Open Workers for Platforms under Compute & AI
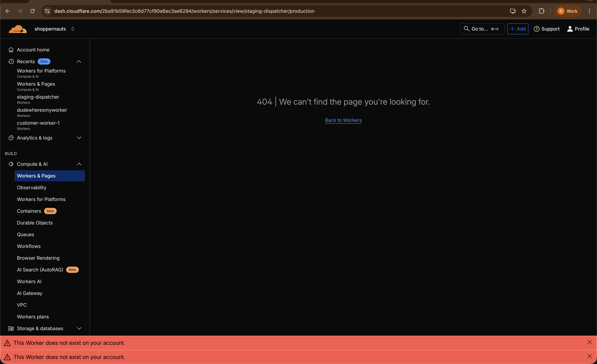 (41, 199)
